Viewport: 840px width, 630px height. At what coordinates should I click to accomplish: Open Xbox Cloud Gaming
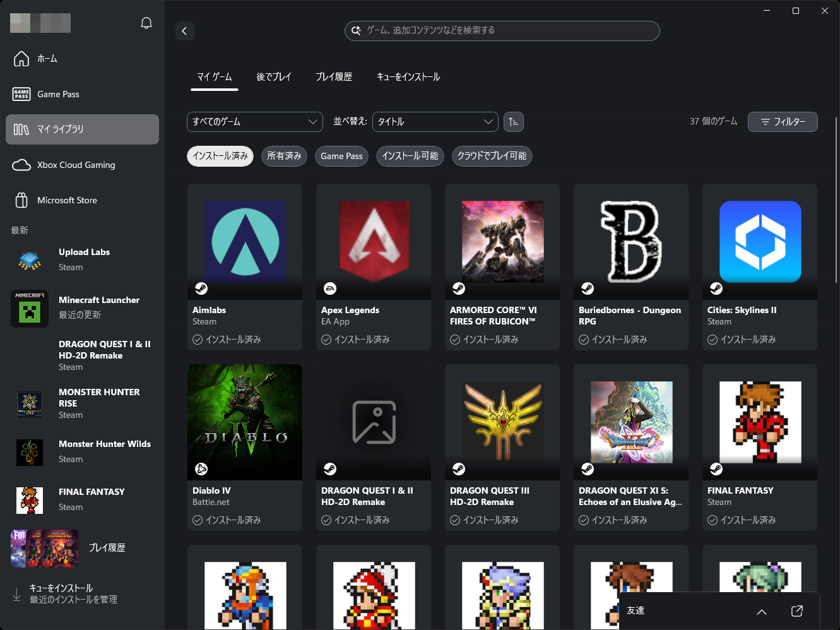(75, 165)
